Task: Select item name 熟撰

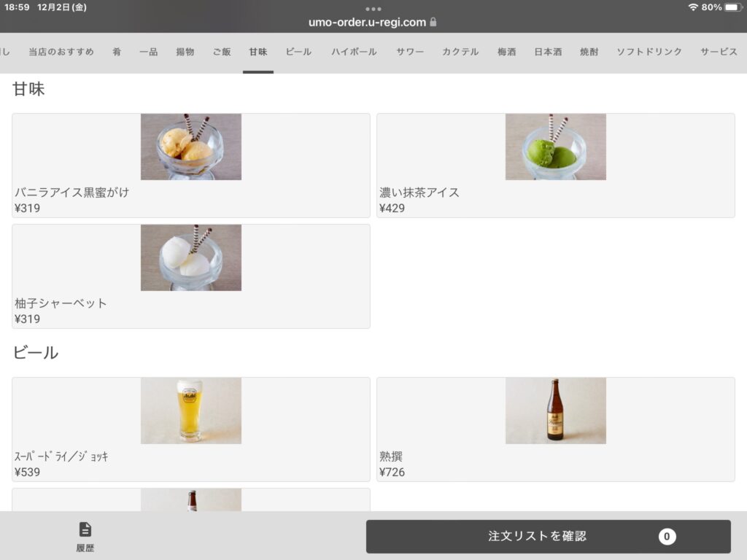Action: pos(391,456)
